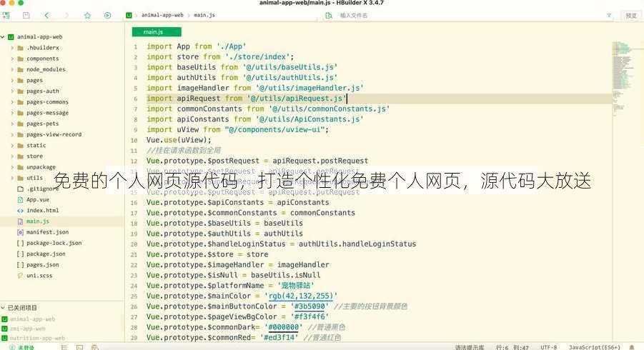Click the run toolbar icon

tap(107, 15)
